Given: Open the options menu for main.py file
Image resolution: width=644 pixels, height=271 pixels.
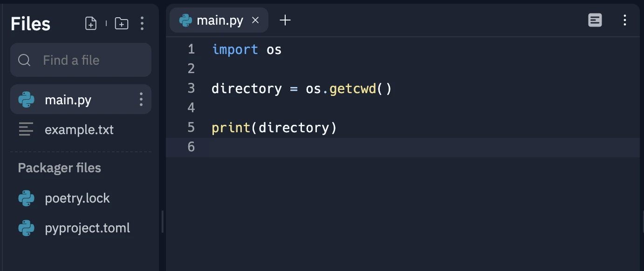Looking at the screenshot, I should coord(140,99).
